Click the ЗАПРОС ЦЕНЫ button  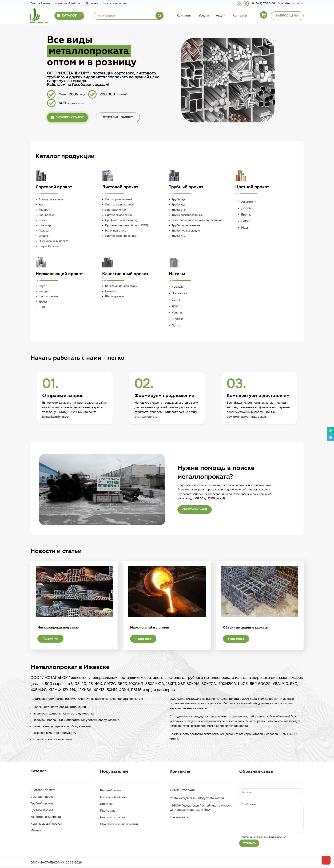pyautogui.click(x=287, y=15)
